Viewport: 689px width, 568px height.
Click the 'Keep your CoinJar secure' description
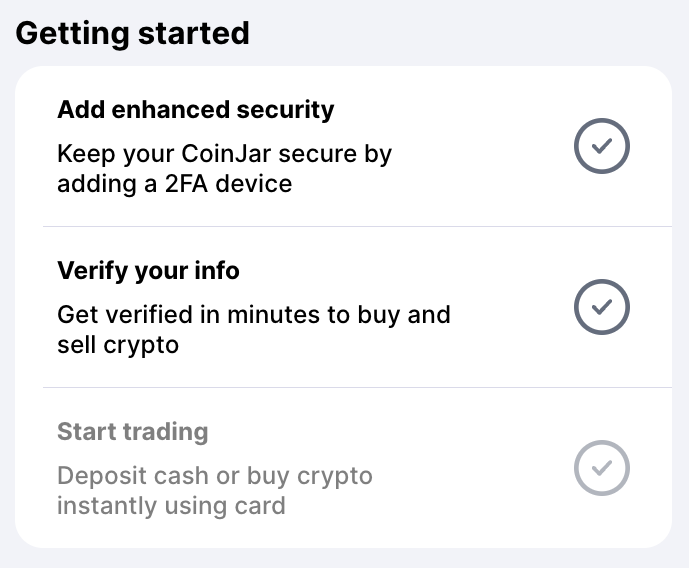[224, 169]
